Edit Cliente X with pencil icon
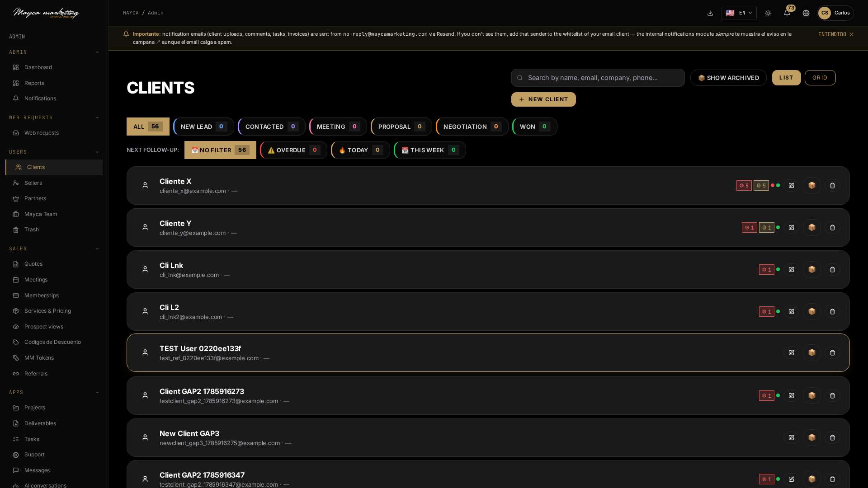Screen dimensions: 868x488 pos(791,186)
